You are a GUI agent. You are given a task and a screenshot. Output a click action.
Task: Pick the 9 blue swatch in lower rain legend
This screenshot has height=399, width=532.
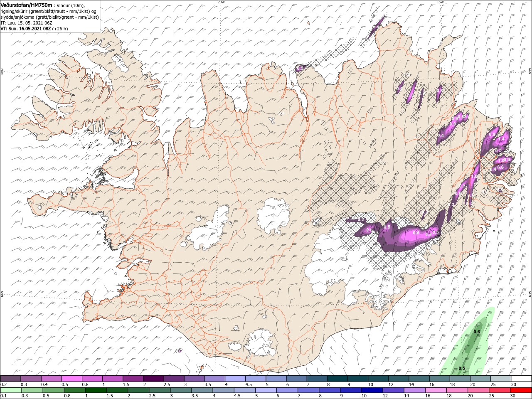[x=351, y=390]
